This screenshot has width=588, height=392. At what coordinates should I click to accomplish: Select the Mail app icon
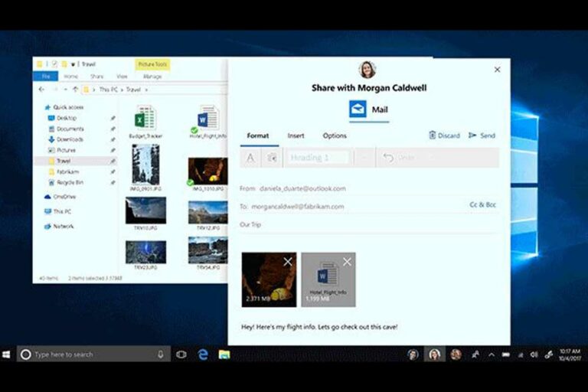tap(358, 109)
